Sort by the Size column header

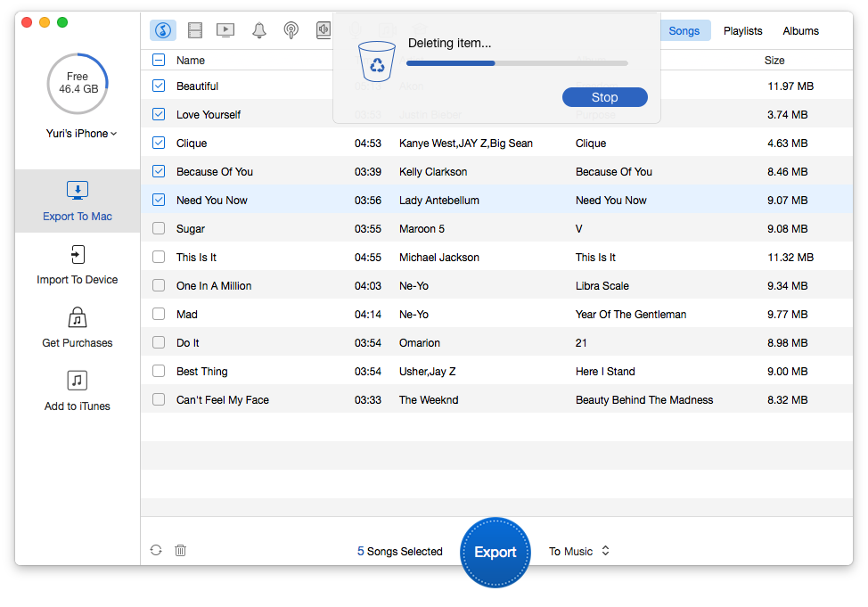[x=774, y=61]
